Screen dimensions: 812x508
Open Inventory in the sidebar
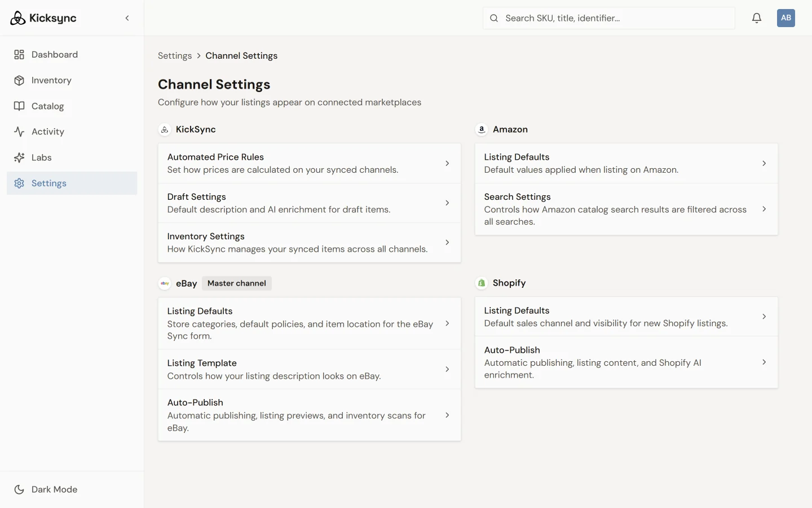click(72, 81)
